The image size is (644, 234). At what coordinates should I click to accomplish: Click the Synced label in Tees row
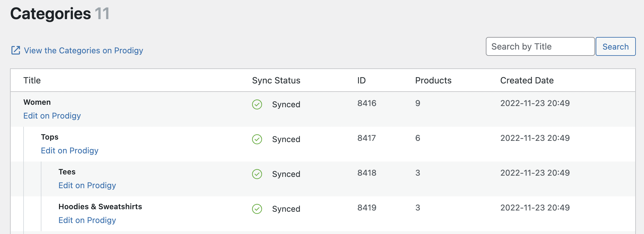[286, 174]
